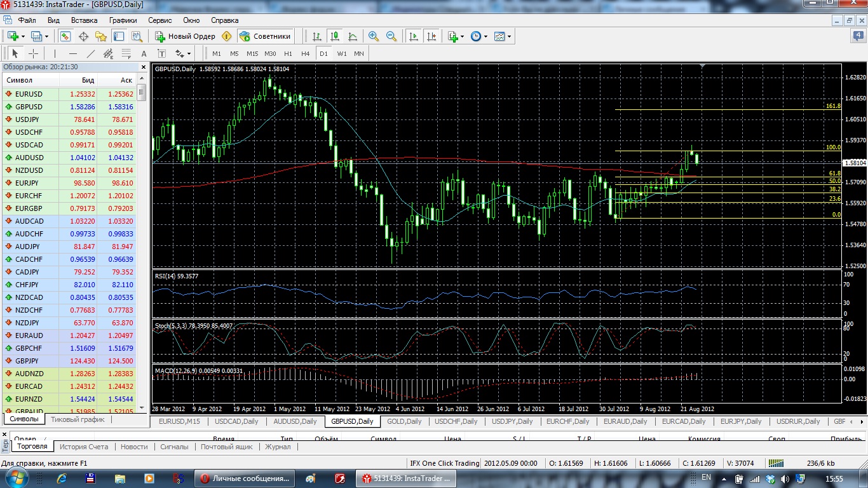Open the Сервис menu

[x=160, y=20]
